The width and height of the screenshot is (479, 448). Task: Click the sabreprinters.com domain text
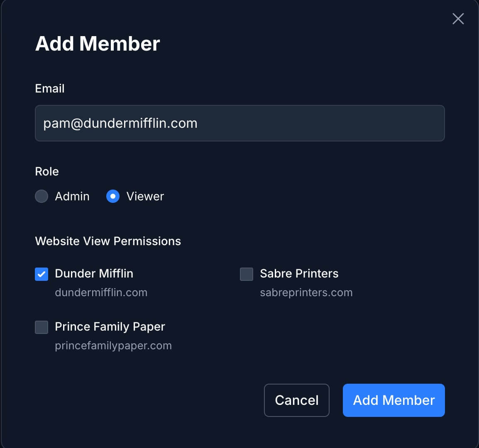point(306,292)
